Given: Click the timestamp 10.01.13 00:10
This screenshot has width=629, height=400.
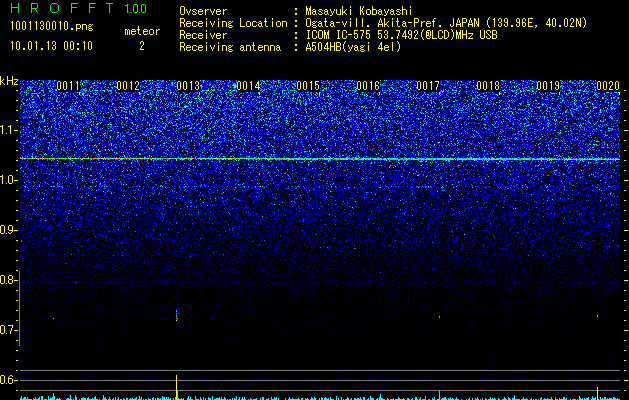Looking at the screenshot, I should [x=51, y=46].
